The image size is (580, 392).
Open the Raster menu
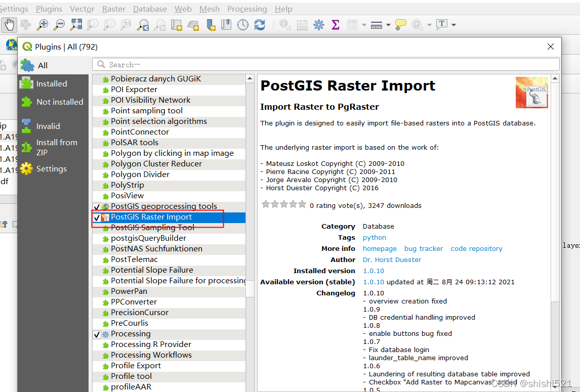113,9
